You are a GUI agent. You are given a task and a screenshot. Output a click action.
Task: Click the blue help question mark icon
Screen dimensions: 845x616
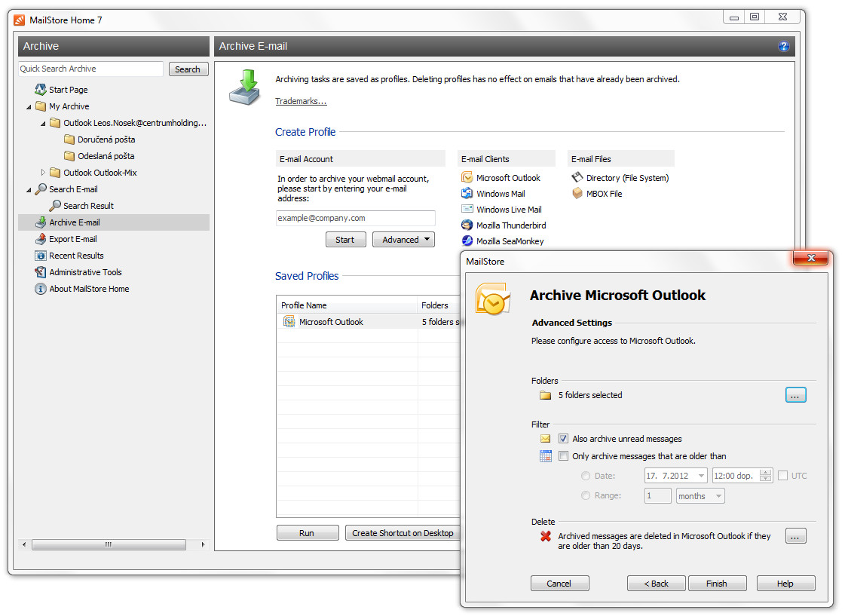(783, 46)
